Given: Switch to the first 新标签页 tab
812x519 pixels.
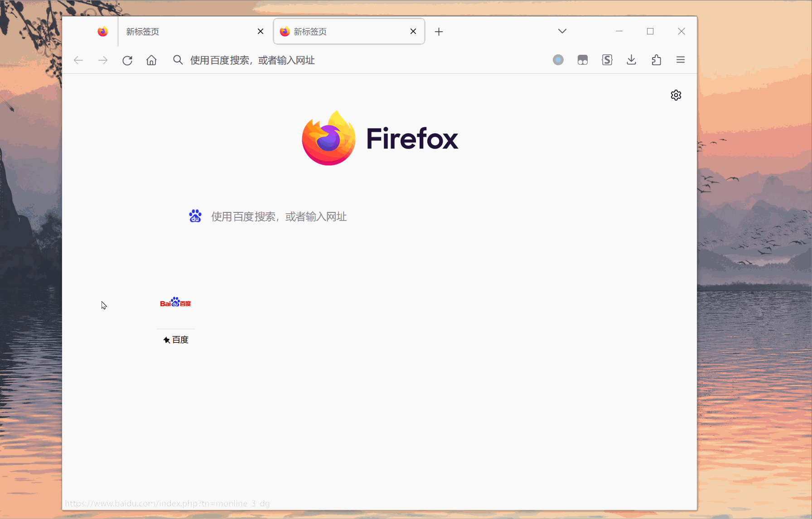Looking at the screenshot, I should click(195, 31).
